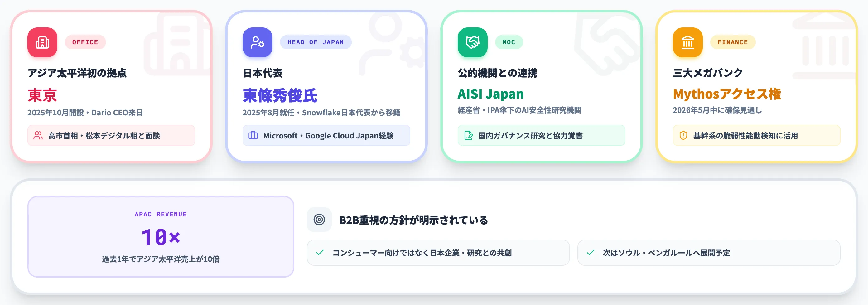Select the 次はソウル・ベンガルールへ展開予定 item
This screenshot has width=868, height=305.
pos(709,252)
